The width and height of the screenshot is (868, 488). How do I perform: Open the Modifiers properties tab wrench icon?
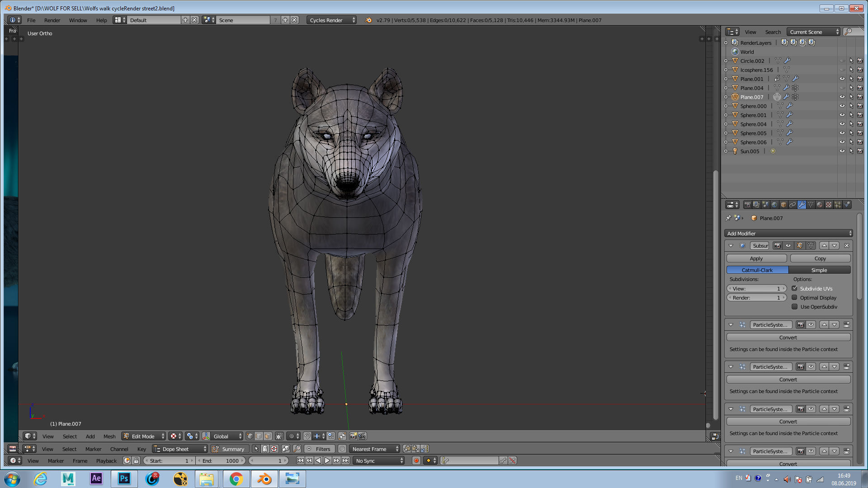click(802, 205)
